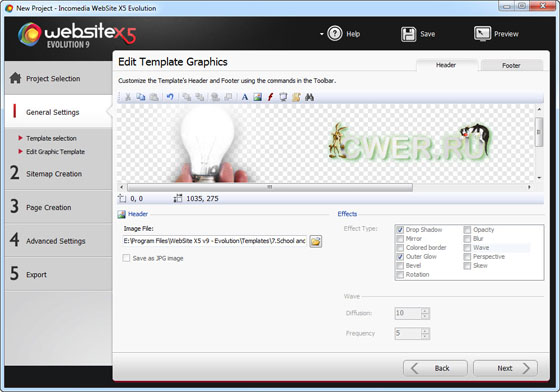This screenshot has height=392, width=560.
Task: Click the Image File path field
Action: (214, 241)
